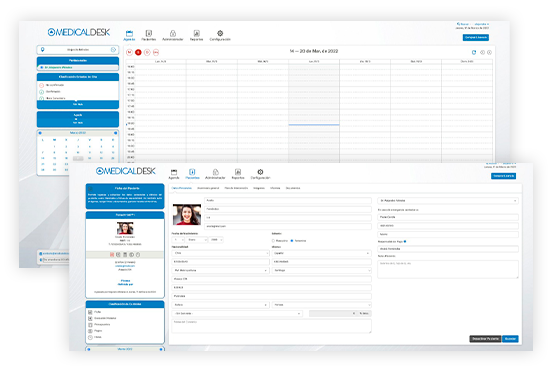Refresh the agenda calendar with blue icon
This screenshot has width=553, height=388.
click(x=474, y=52)
